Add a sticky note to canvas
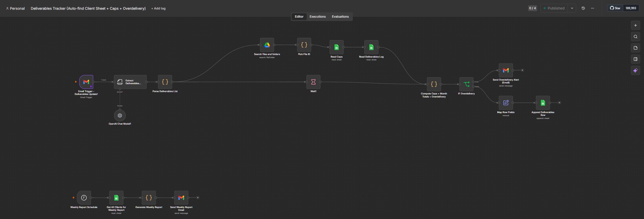The image size is (644, 219). pyautogui.click(x=635, y=48)
